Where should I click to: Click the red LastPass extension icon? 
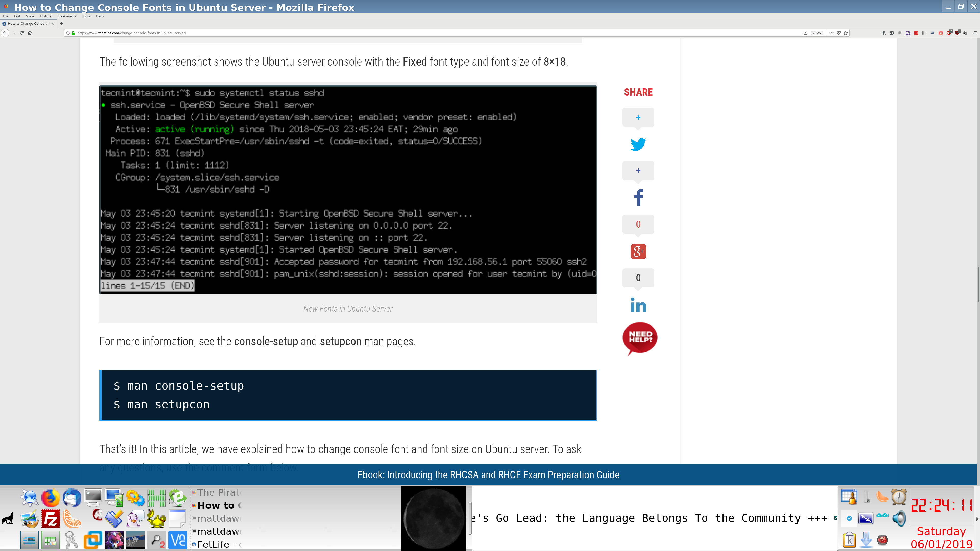tap(916, 33)
